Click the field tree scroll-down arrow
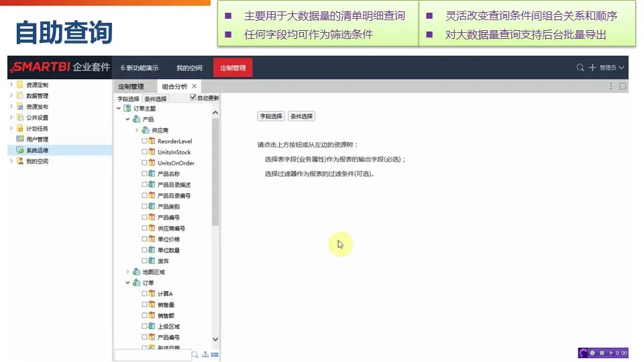The width and height of the screenshot is (644, 362). pyautogui.click(x=215, y=339)
